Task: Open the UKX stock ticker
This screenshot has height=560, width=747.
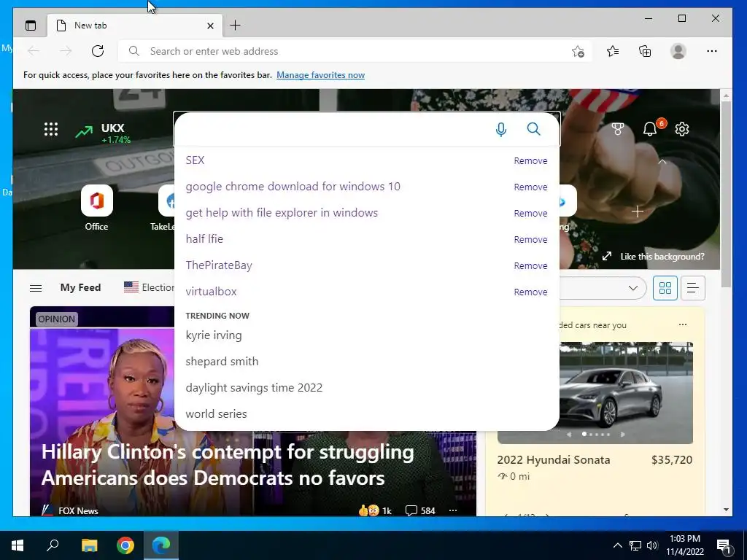Action: tap(104, 133)
